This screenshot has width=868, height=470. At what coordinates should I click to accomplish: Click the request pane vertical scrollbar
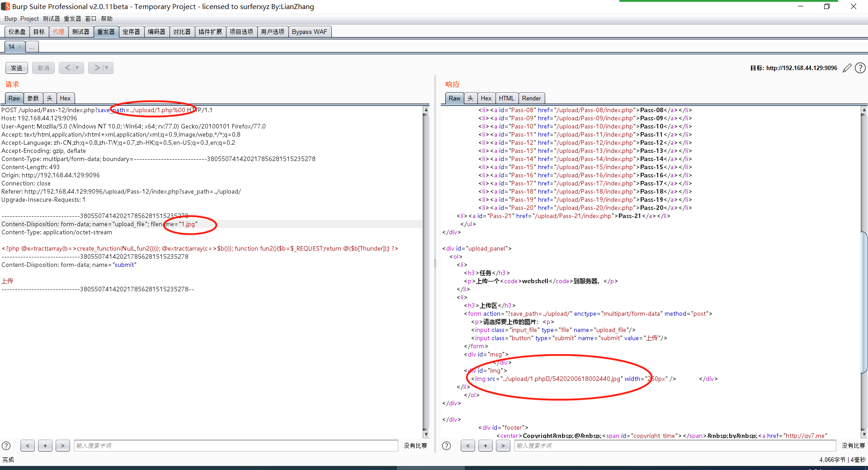coord(426,271)
